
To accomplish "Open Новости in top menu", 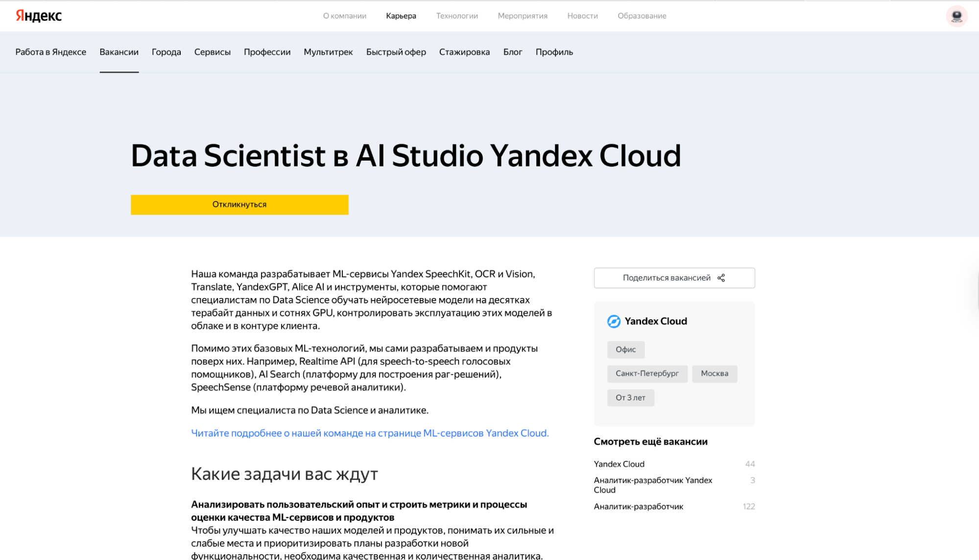I will [x=582, y=16].
